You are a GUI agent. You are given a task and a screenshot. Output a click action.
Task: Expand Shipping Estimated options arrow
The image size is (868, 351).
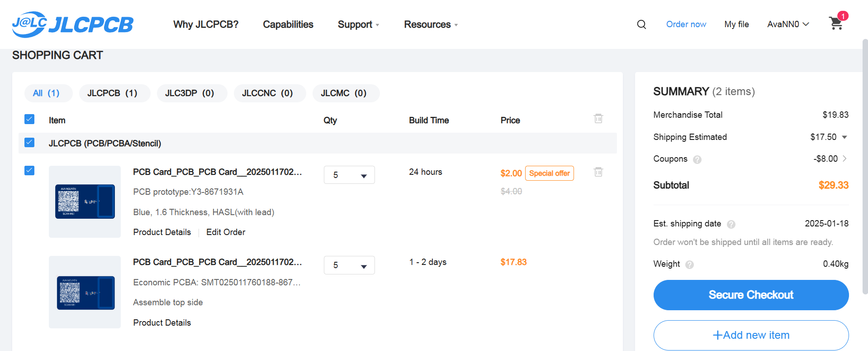pos(844,137)
